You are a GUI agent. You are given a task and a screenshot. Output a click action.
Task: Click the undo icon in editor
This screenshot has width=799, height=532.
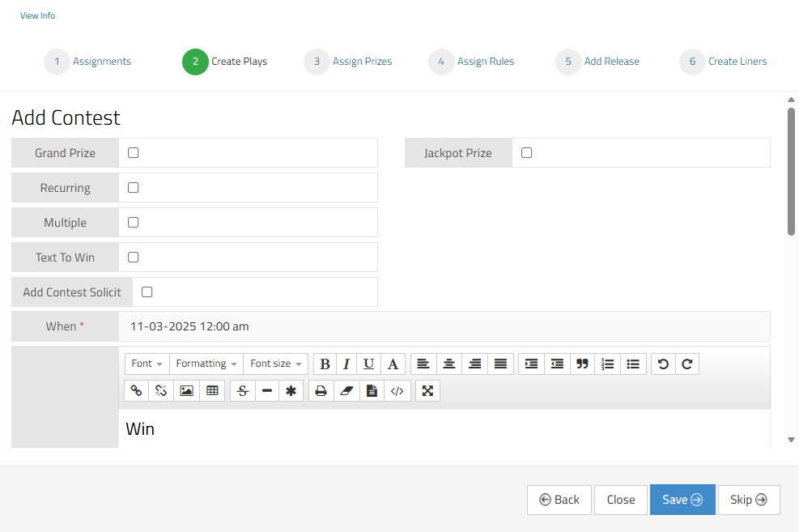[663, 364]
